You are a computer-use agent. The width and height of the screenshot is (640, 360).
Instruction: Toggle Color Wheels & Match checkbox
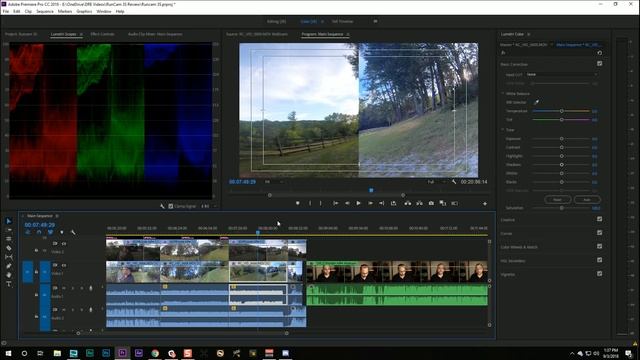(x=599, y=246)
